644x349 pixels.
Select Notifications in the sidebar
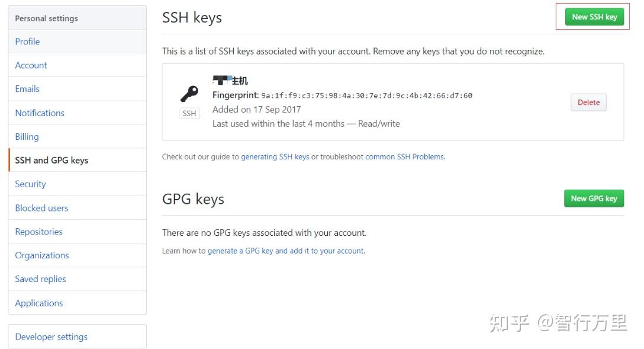point(40,113)
